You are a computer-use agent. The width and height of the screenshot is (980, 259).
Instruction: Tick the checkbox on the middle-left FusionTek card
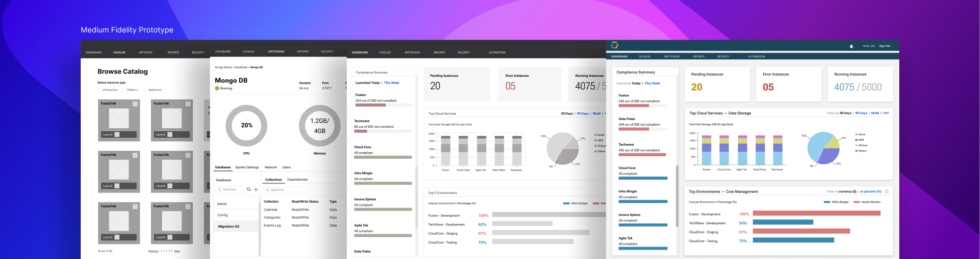tap(135, 155)
